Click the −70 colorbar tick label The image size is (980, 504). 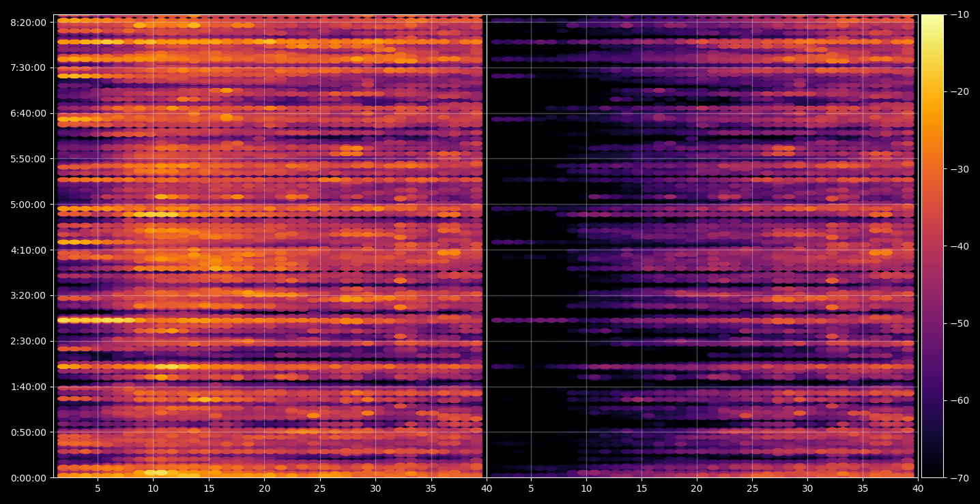(959, 477)
